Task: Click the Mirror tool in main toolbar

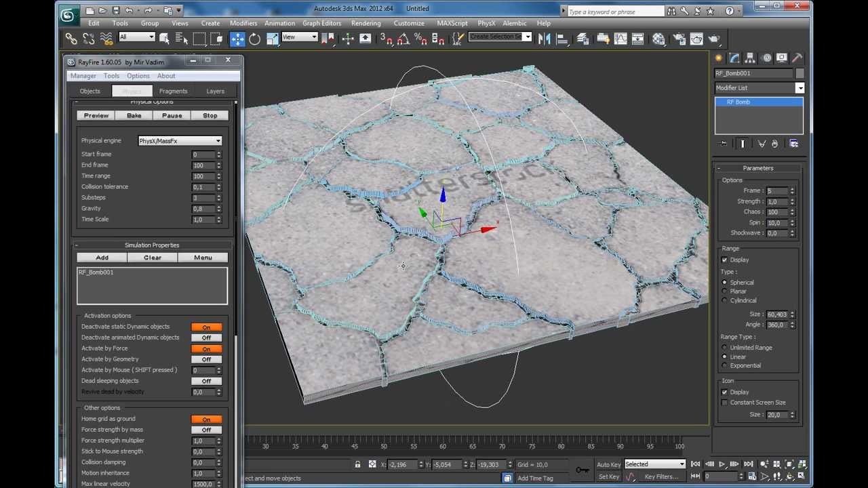Action: [544, 39]
